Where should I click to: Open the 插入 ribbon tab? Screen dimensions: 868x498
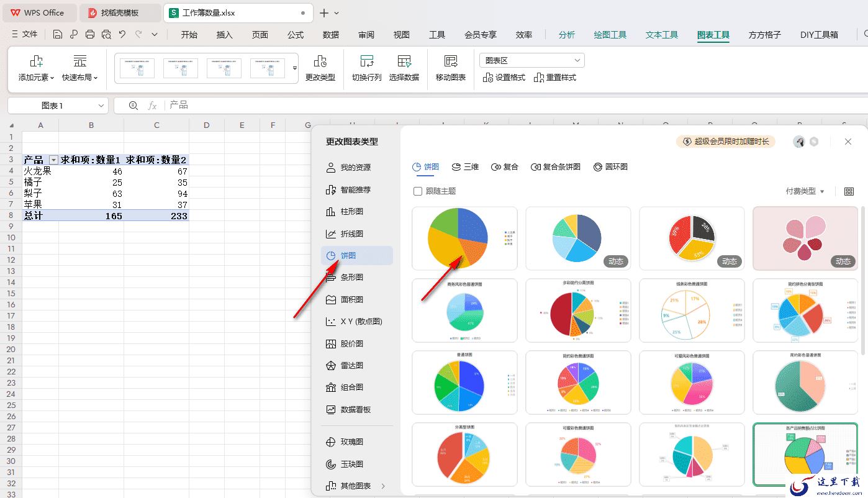point(224,35)
